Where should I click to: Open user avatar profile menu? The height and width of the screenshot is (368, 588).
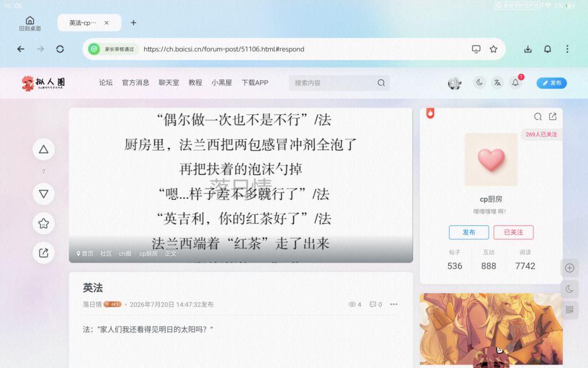(455, 83)
